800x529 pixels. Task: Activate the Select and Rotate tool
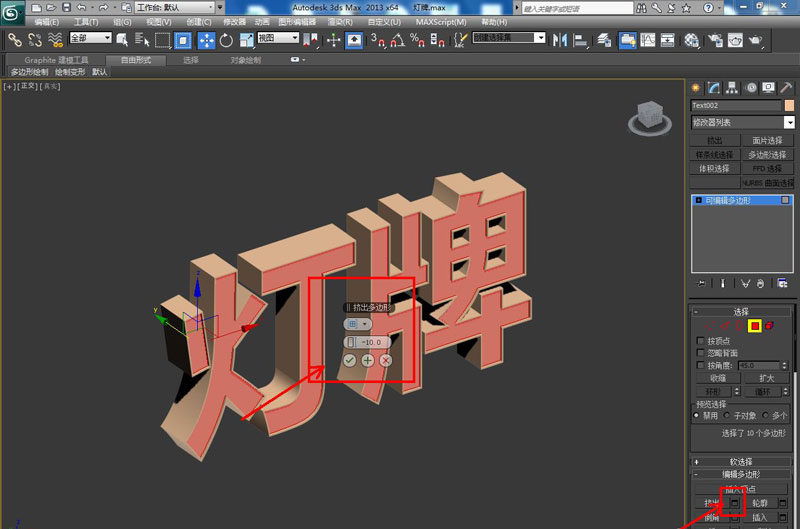pyautogui.click(x=226, y=40)
